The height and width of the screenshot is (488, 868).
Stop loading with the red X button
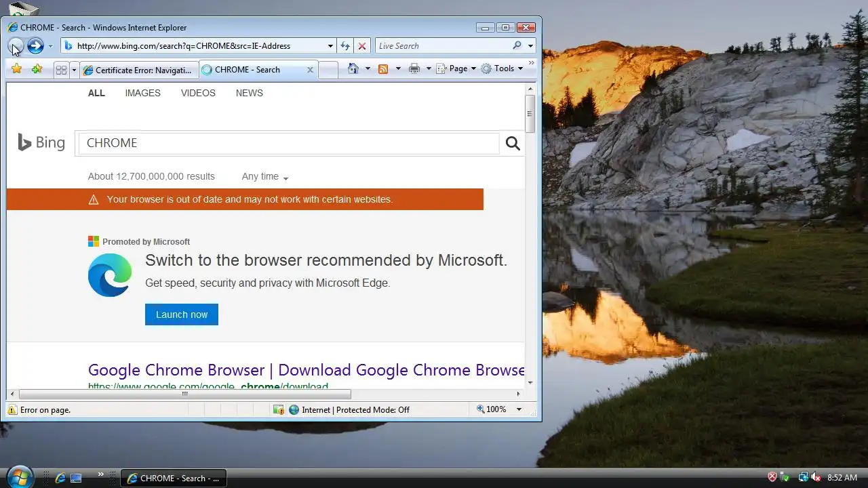click(362, 46)
